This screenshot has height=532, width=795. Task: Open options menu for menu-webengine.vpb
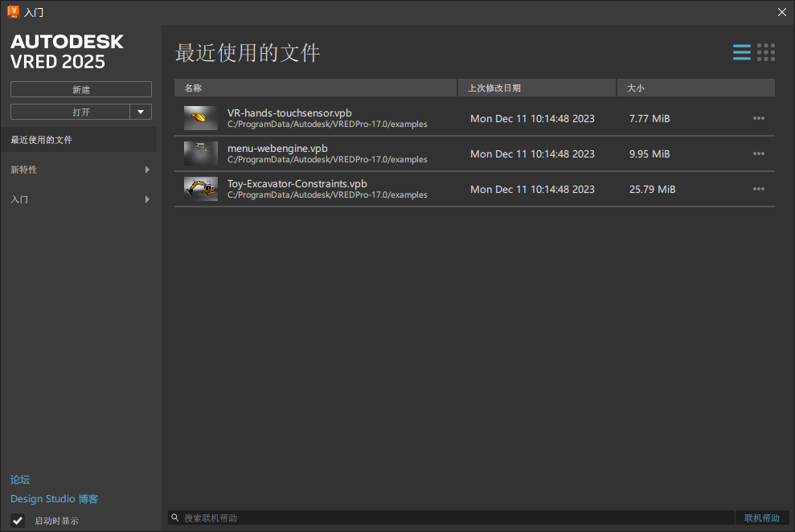click(759, 153)
